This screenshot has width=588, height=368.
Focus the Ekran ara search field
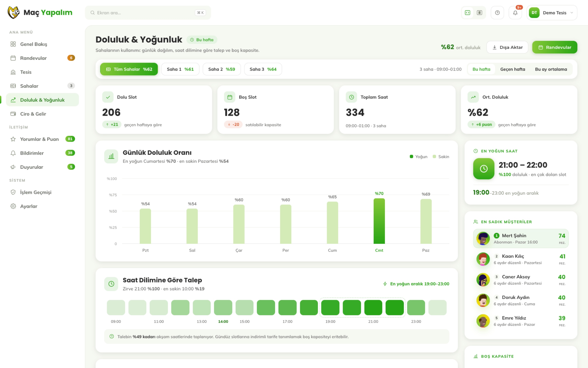148,13
